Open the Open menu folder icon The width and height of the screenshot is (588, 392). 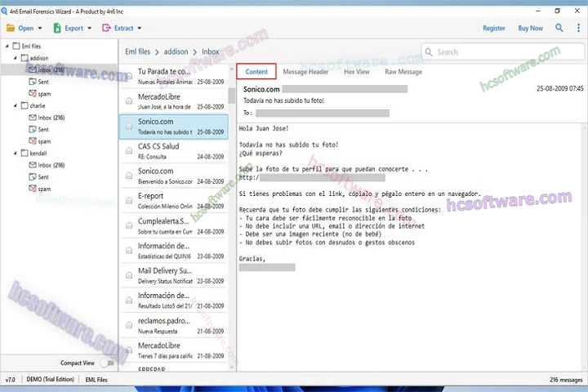11,28
